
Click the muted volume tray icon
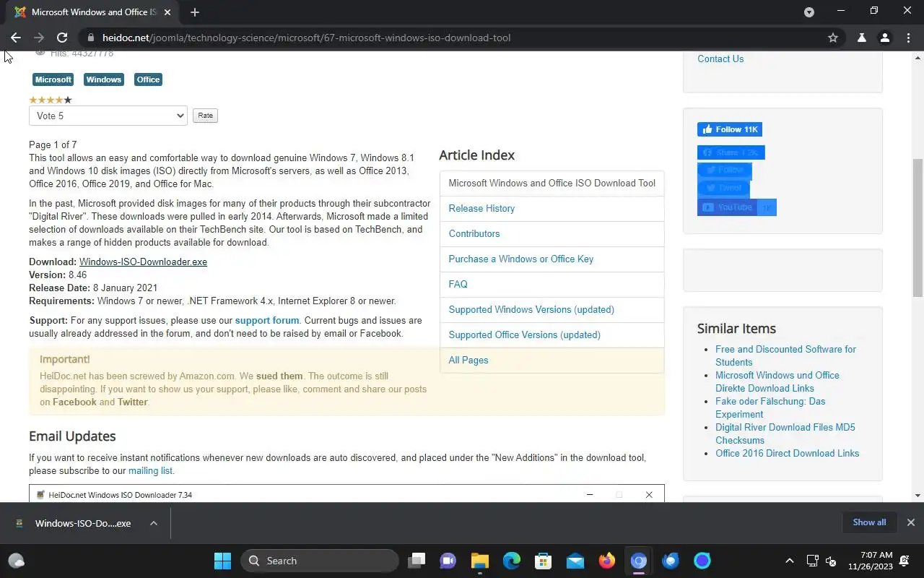(x=831, y=561)
